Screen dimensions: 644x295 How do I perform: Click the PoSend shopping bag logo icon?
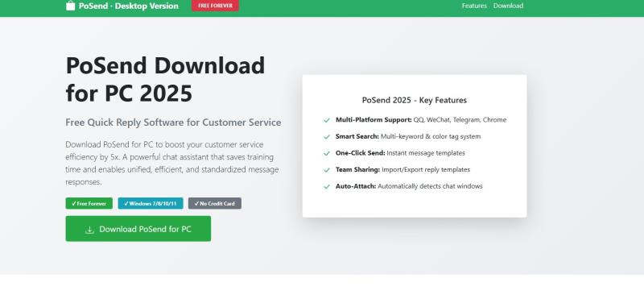pos(70,6)
